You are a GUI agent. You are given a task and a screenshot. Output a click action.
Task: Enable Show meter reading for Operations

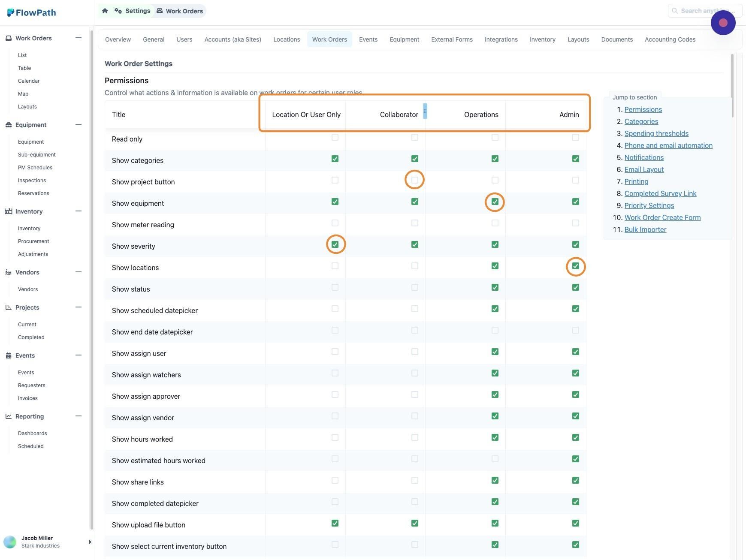tap(495, 223)
